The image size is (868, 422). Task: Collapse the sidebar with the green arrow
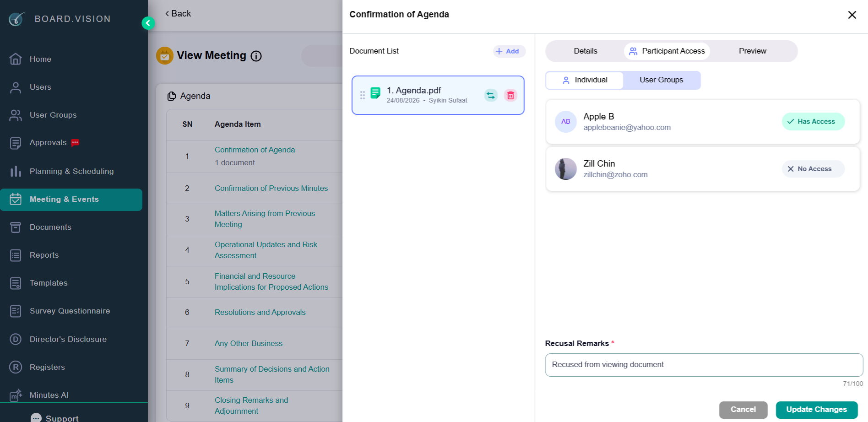point(148,23)
